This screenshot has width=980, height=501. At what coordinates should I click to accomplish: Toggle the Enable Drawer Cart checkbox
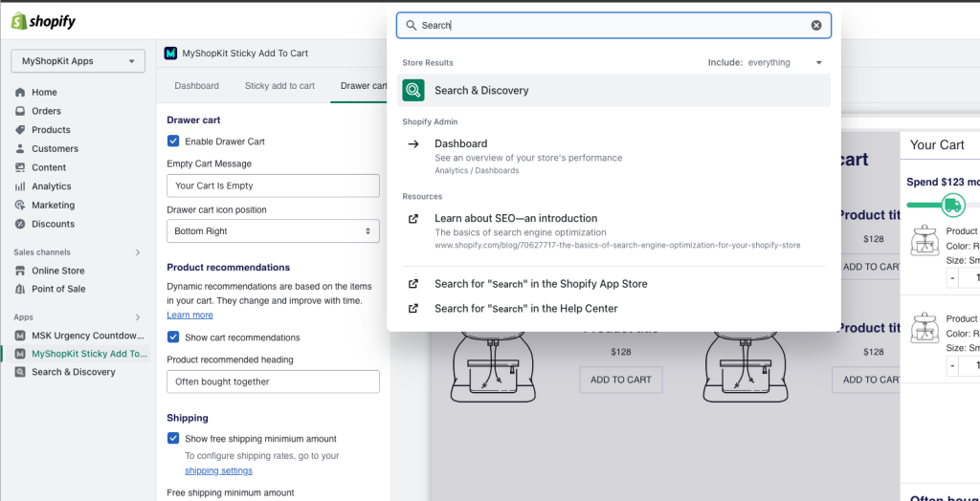[173, 142]
